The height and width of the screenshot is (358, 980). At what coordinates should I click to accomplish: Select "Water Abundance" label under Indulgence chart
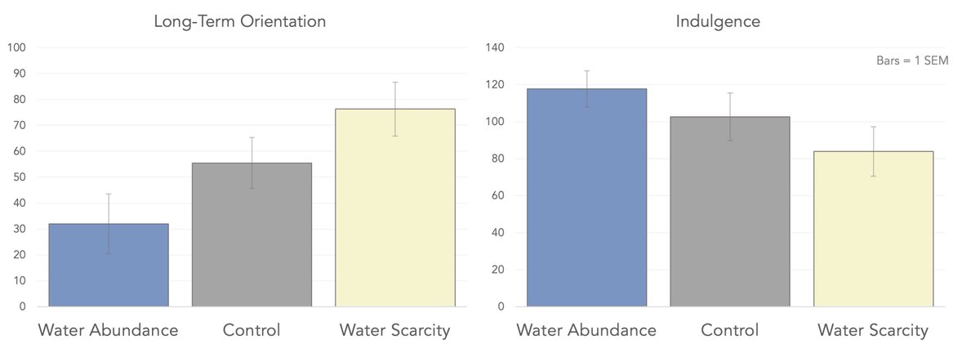tap(586, 331)
